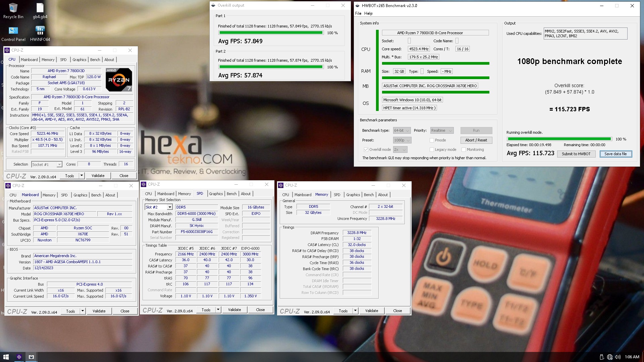This screenshot has height=362, width=644.
Task: Click the CPU-Z Mainboard window title icon
Action: [8, 186]
